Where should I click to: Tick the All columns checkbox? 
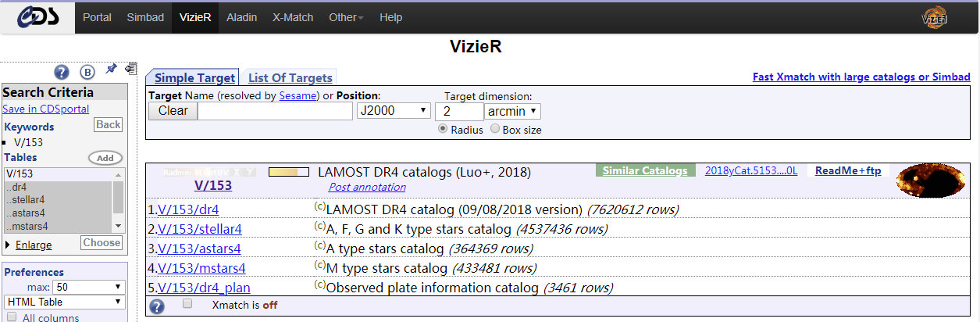tap(12, 318)
